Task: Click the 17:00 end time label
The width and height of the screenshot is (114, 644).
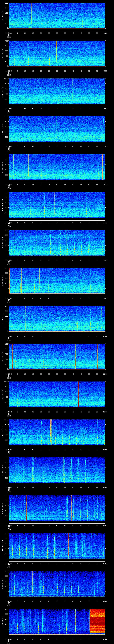Action: pos(105,601)
